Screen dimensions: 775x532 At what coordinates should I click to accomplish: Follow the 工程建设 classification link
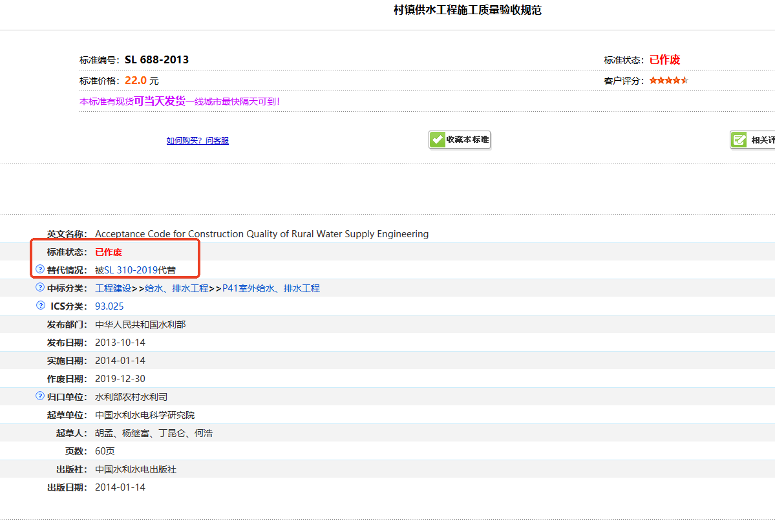(x=112, y=288)
